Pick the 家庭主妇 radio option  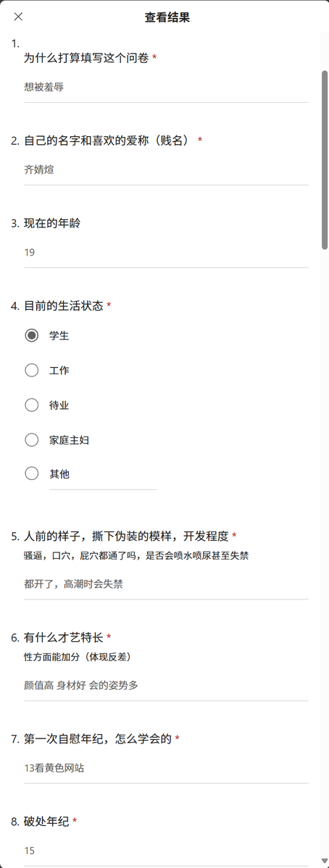32,440
